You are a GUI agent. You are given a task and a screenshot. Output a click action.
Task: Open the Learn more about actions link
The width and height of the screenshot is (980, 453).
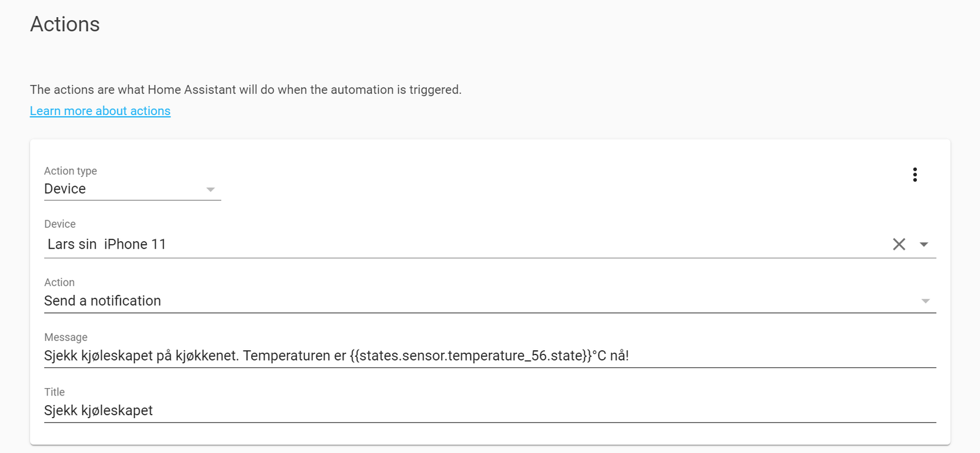100,111
